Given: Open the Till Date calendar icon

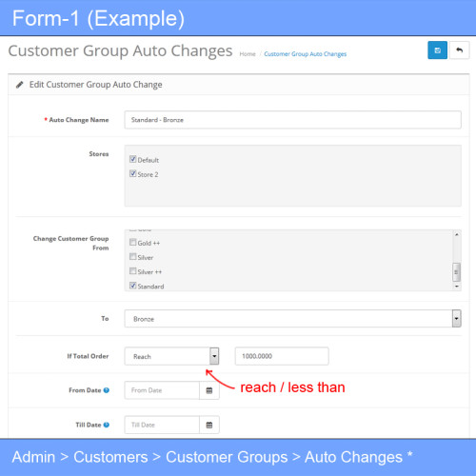Looking at the screenshot, I should tap(209, 425).
